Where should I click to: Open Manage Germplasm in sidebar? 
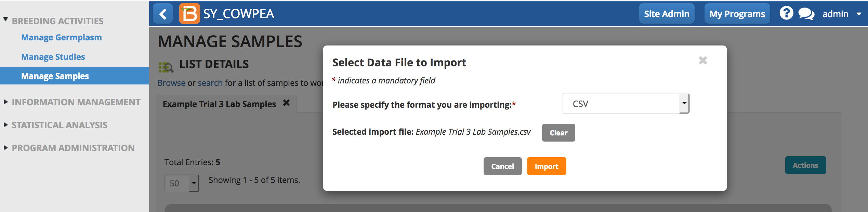click(x=62, y=37)
